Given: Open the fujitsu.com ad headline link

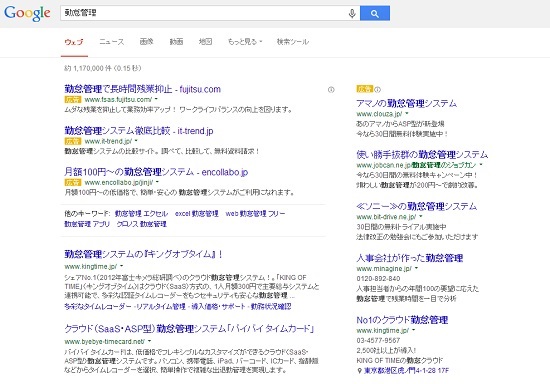Looking at the screenshot, I should pyautogui.click(x=142, y=89).
